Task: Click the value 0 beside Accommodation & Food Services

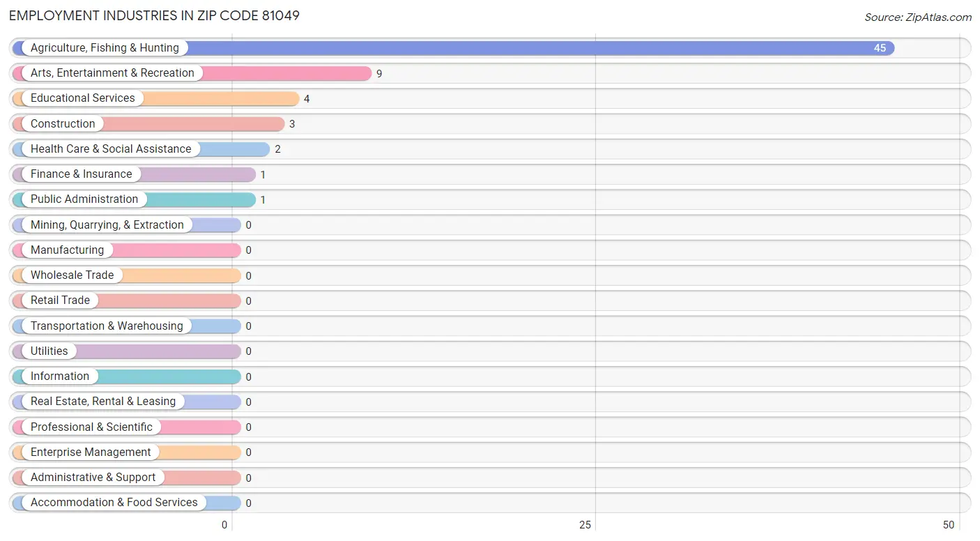Action: pos(248,503)
